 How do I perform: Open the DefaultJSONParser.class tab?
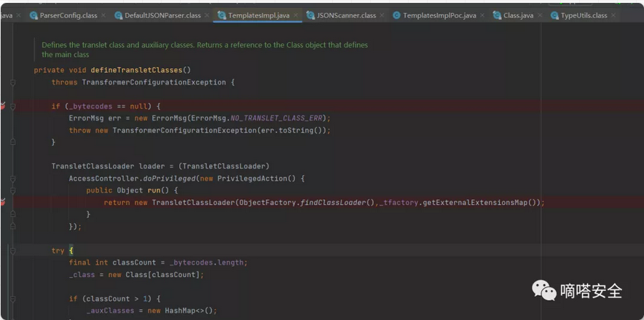162,15
